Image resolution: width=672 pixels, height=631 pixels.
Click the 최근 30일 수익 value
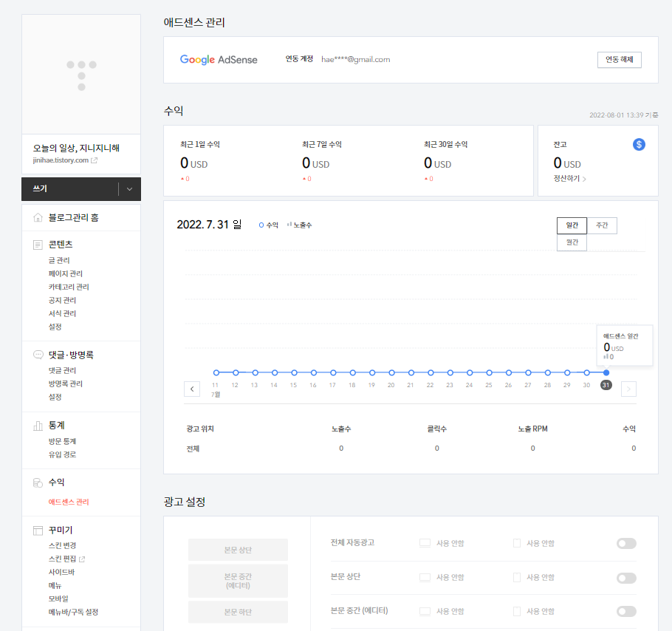coord(437,163)
